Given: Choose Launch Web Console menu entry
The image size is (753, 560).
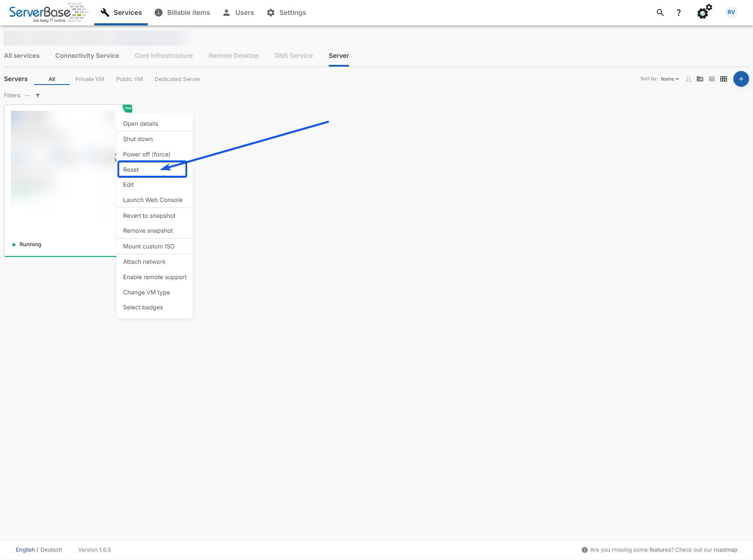Looking at the screenshot, I should [153, 200].
